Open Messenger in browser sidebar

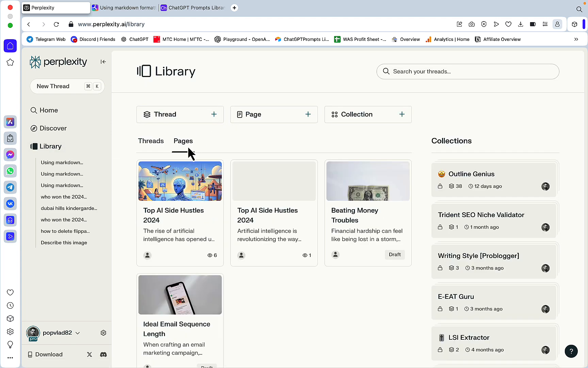10,155
